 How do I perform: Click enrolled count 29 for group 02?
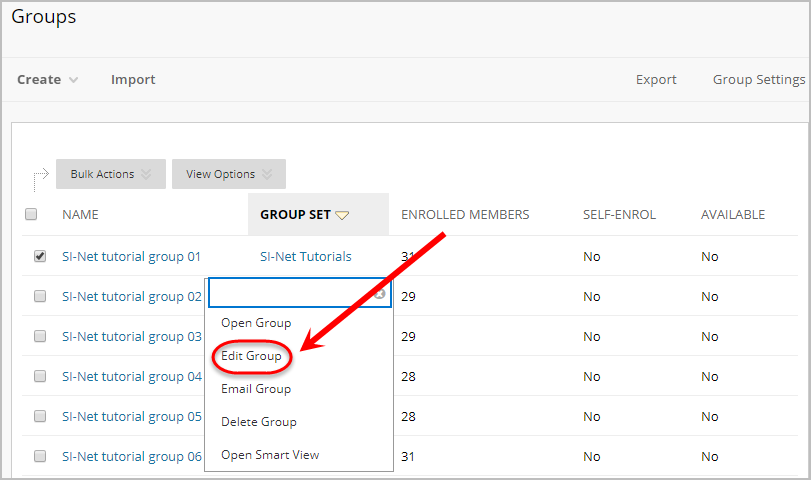click(x=408, y=296)
